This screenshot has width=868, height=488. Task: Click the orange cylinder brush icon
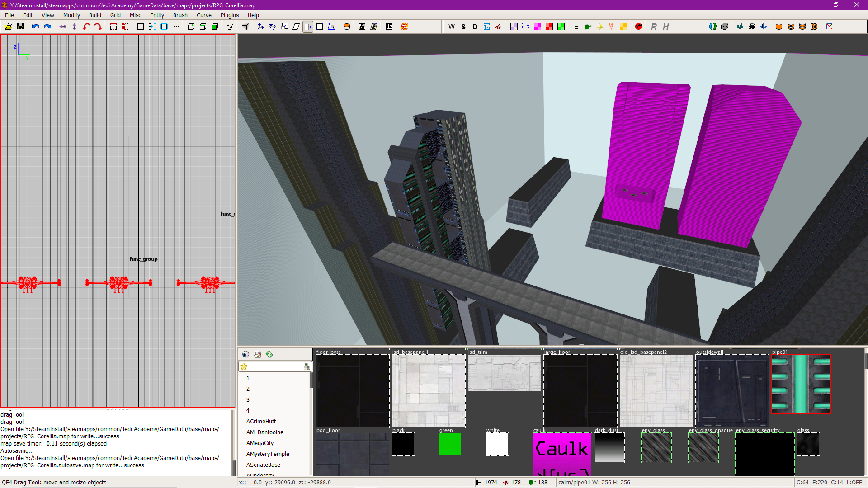click(347, 27)
